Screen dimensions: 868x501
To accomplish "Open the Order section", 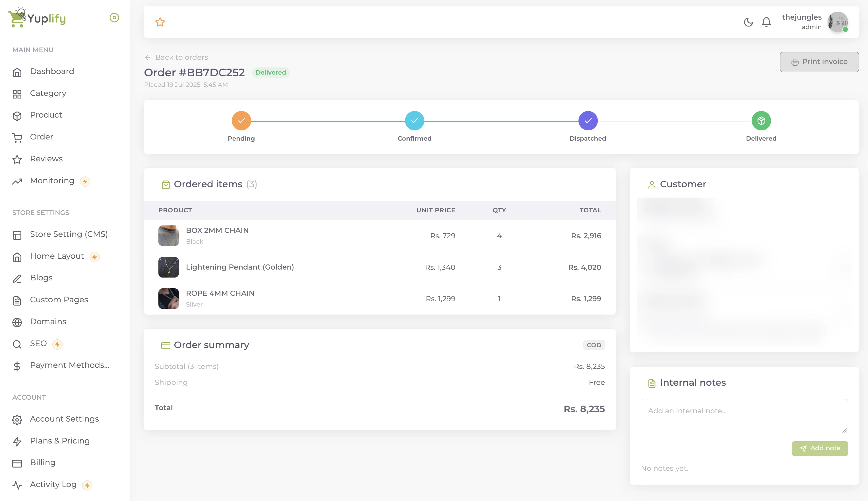I will [42, 137].
